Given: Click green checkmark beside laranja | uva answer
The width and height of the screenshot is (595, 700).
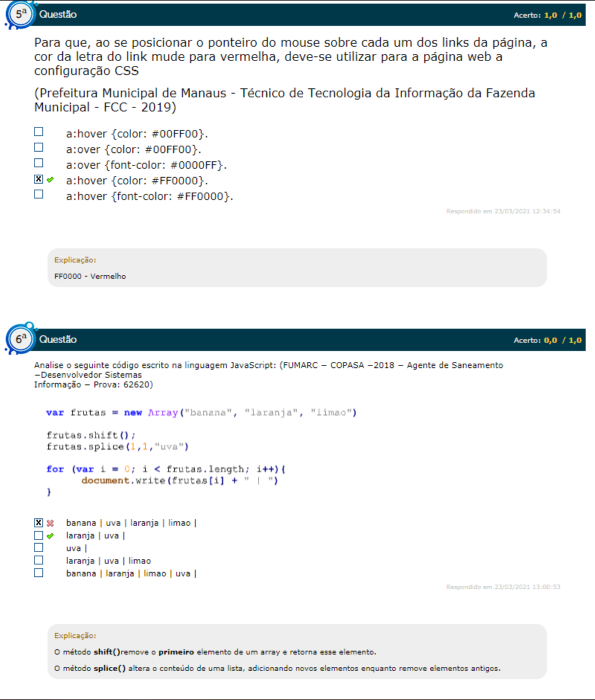Looking at the screenshot, I should [50, 536].
